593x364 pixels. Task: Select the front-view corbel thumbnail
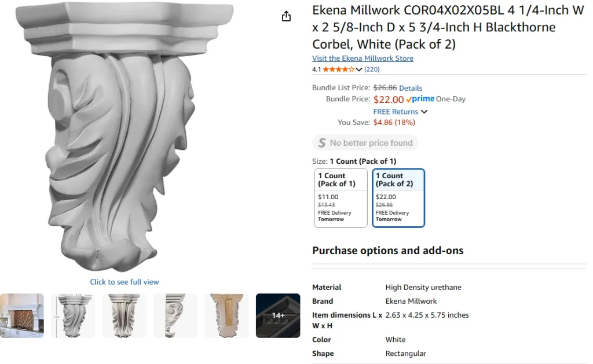[125, 315]
